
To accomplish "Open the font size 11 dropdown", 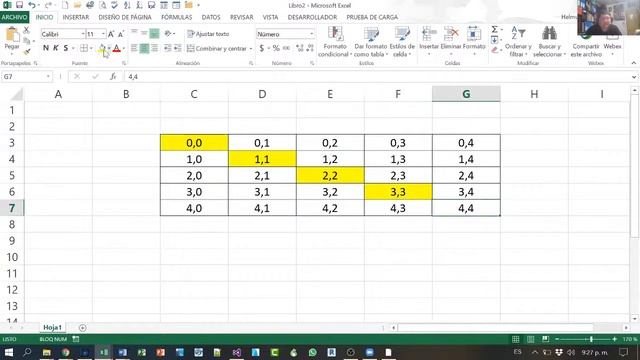I will tap(103, 34).
